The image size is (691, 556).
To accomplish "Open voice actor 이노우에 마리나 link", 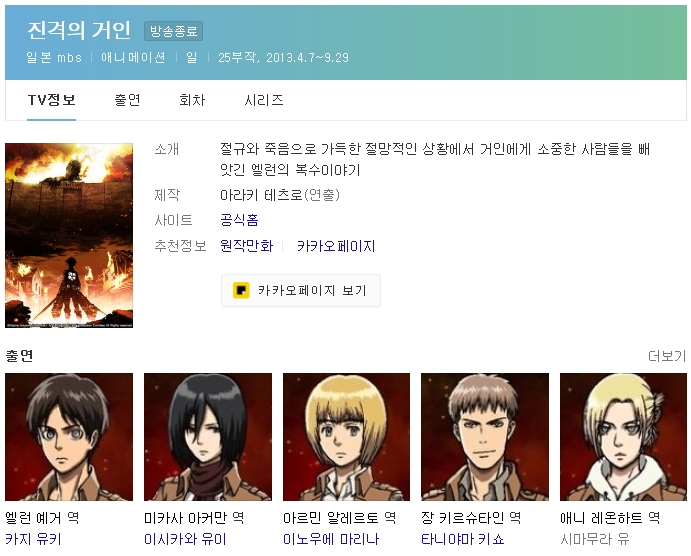I will tap(331, 539).
